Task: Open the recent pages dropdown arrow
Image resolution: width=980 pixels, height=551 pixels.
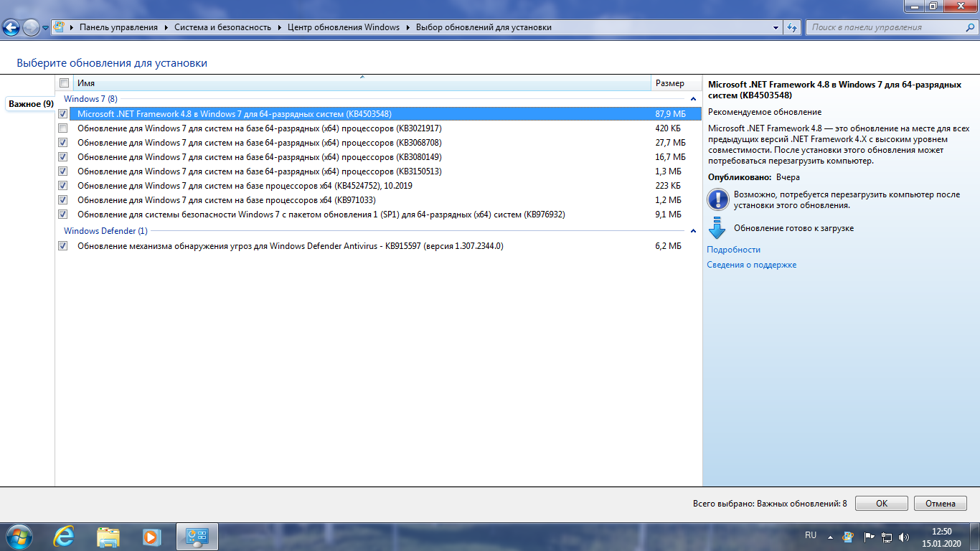Action: click(46, 28)
